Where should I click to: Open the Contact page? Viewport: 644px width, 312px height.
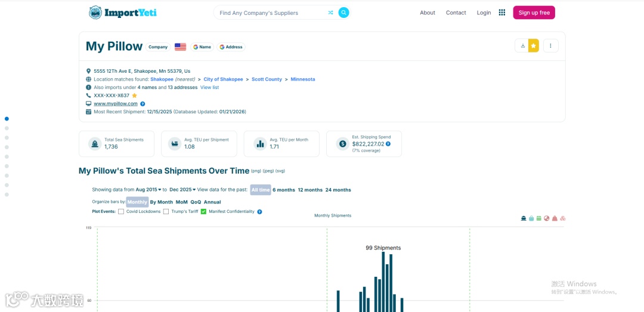456,13
